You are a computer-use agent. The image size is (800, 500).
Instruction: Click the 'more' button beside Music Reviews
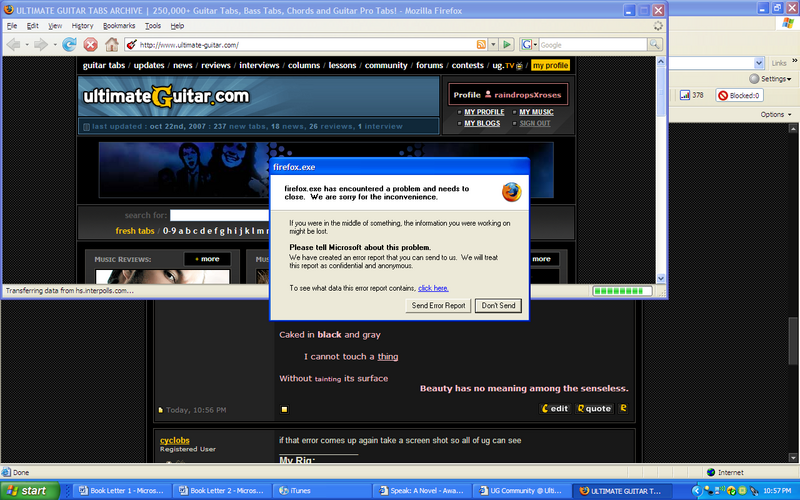click(207, 259)
